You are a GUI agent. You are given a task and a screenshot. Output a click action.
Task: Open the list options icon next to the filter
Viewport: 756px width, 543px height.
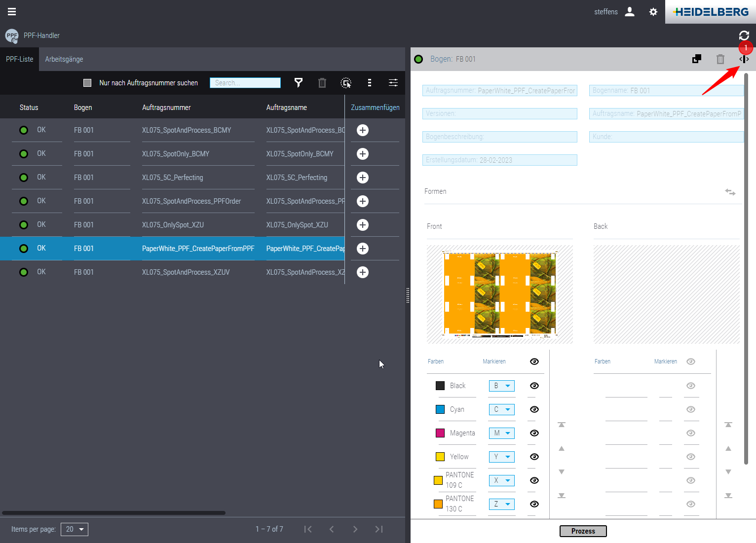coord(370,83)
